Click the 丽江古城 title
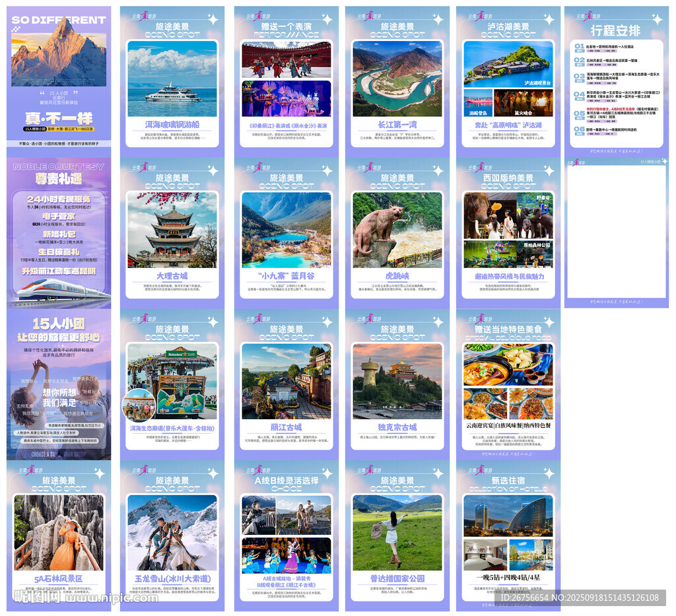 point(287,427)
